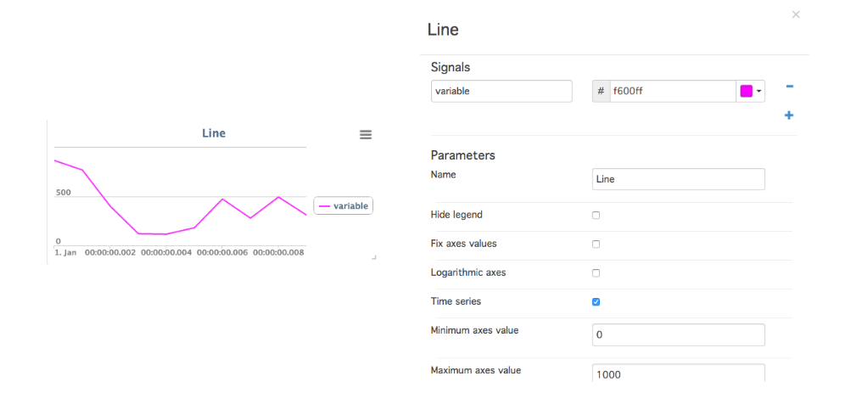Click the Maximum axes value field
Screen dimensions: 868x410
point(678,373)
